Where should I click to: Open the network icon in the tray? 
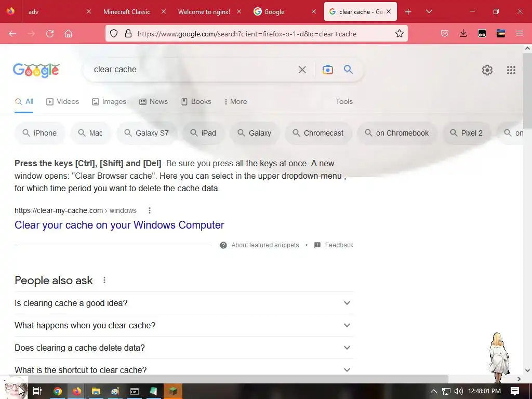point(446,391)
